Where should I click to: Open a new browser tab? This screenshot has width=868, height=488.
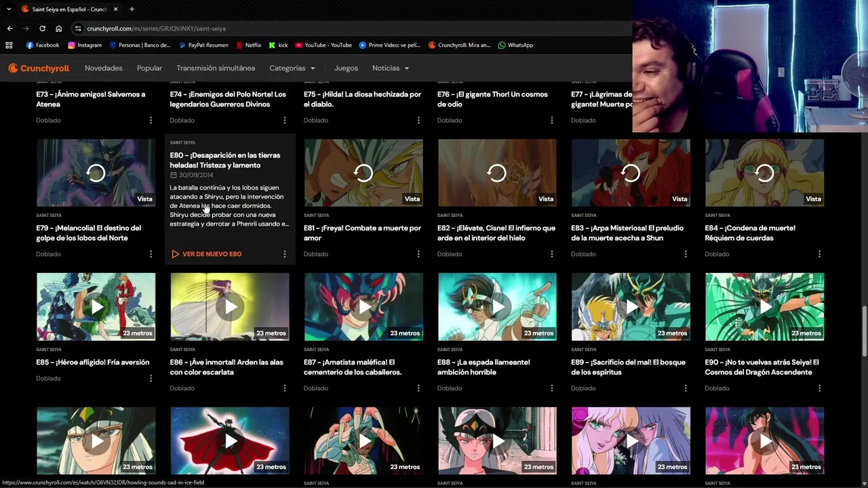tap(132, 9)
